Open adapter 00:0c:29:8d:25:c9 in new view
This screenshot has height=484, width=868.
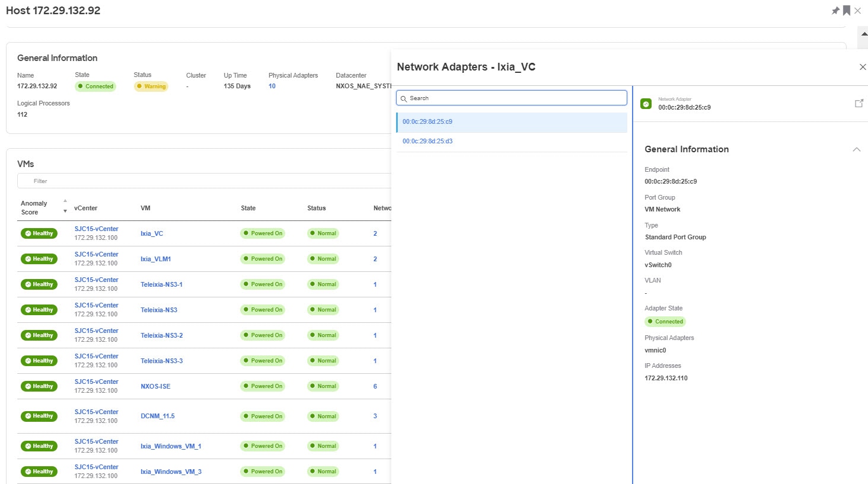tap(859, 103)
